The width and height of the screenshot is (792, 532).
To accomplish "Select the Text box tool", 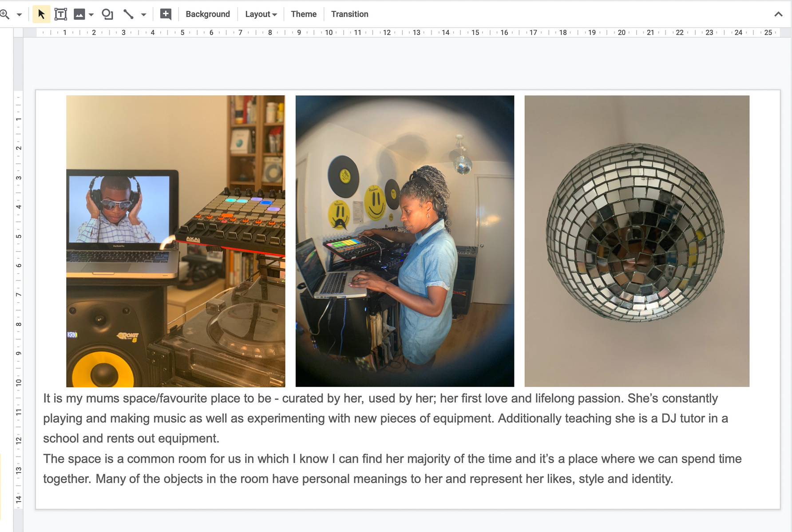I will pos(61,14).
